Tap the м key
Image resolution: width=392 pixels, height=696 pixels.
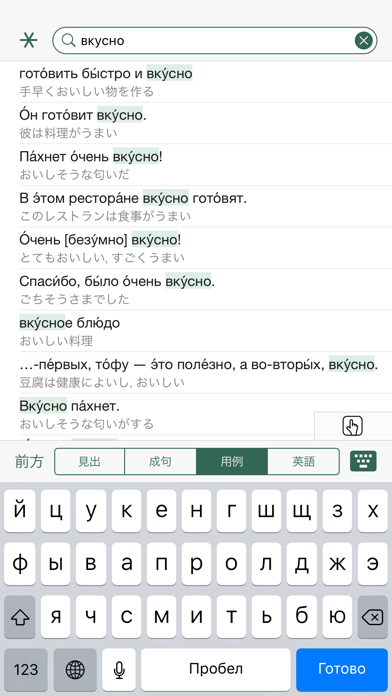pyautogui.click(x=161, y=617)
